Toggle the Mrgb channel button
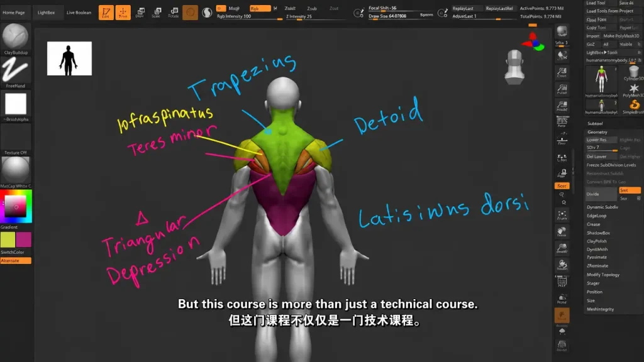 point(234,8)
